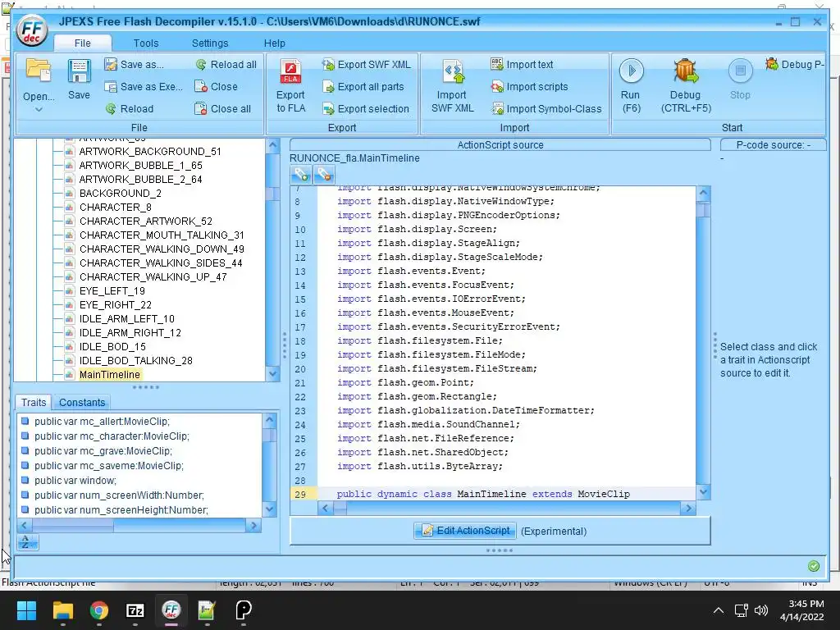Click Reload all in the ribbon
840x630 pixels.
(226, 65)
